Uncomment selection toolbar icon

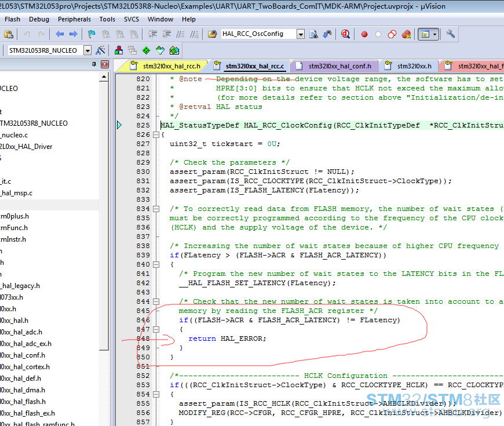point(194,34)
